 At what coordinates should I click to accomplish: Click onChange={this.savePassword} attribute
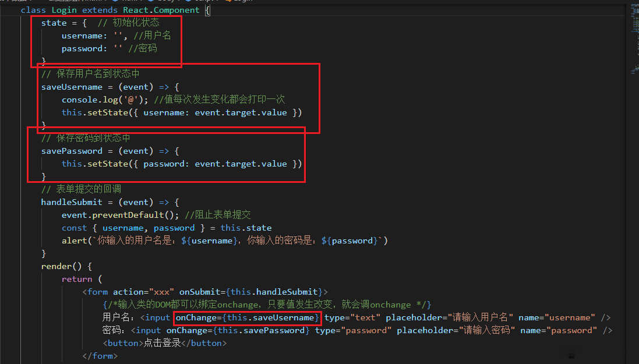(238, 330)
